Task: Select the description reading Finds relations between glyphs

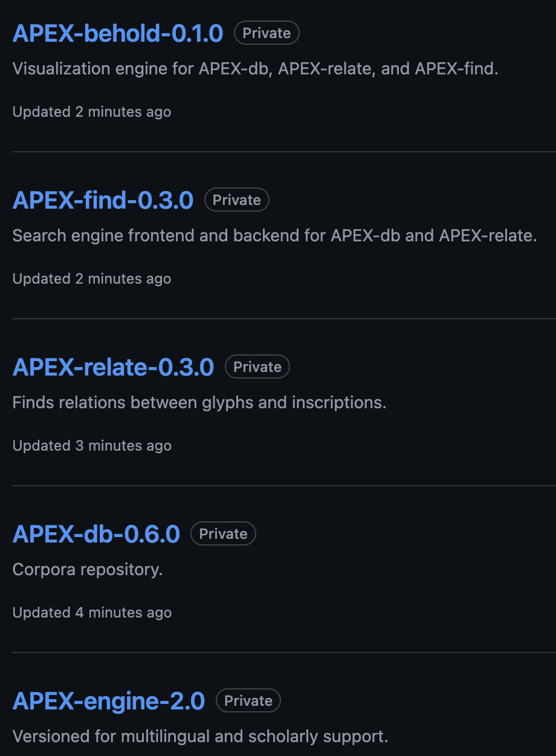Action: pos(199,402)
